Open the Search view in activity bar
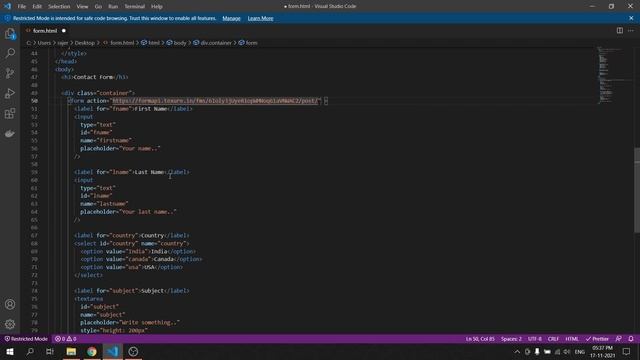Viewport: 640px width, 360px height. pos(10,53)
